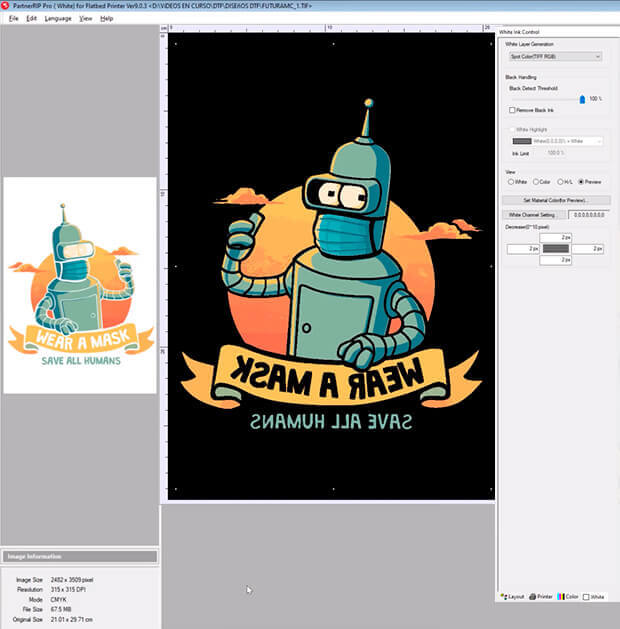Click the Image Information panel header
This screenshot has width=620, height=629.
80,556
